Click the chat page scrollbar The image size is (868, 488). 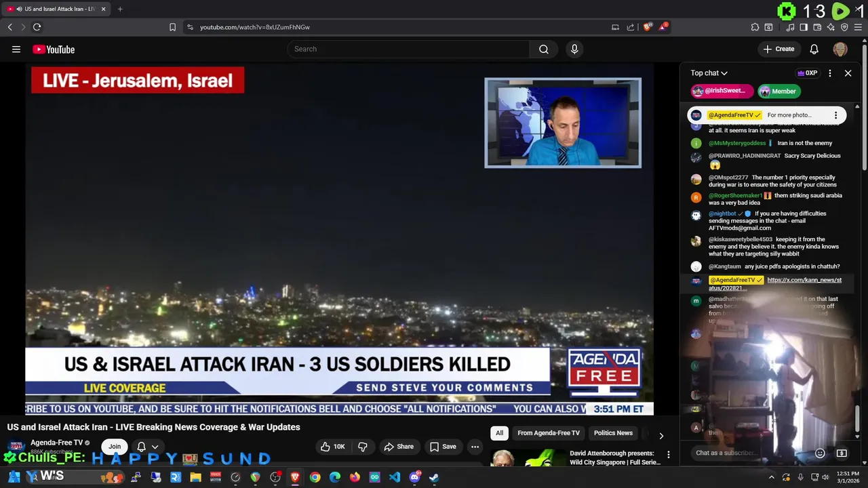click(857, 418)
